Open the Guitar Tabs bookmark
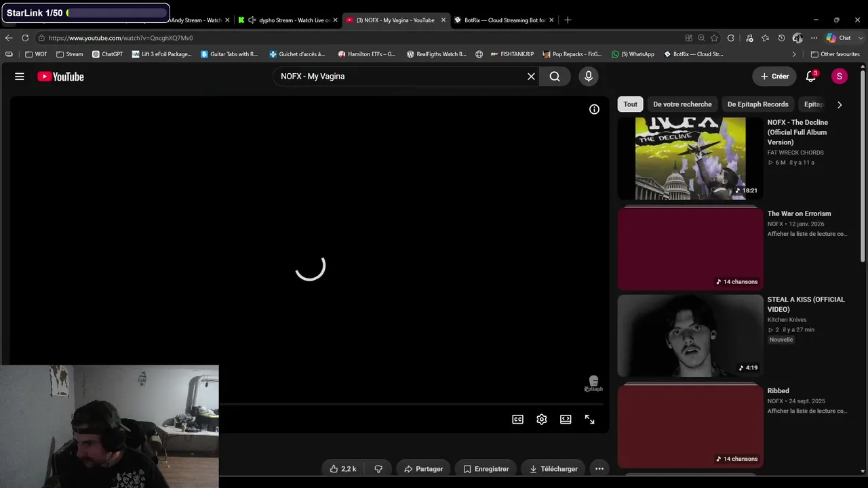The height and width of the screenshot is (488, 868). 229,54
